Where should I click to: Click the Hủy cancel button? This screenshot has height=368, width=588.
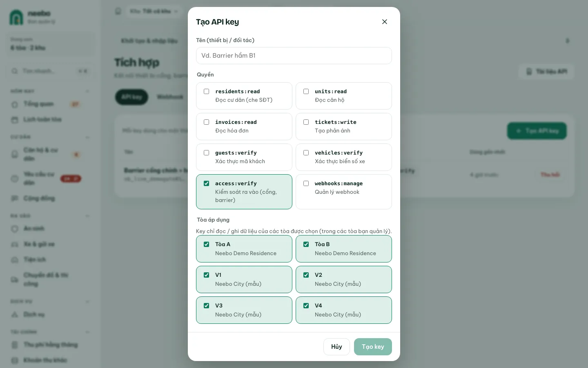[336, 347]
